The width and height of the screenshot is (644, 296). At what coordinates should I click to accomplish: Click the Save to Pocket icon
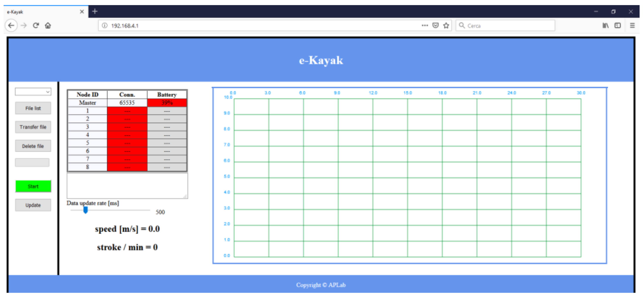tap(435, 26)
